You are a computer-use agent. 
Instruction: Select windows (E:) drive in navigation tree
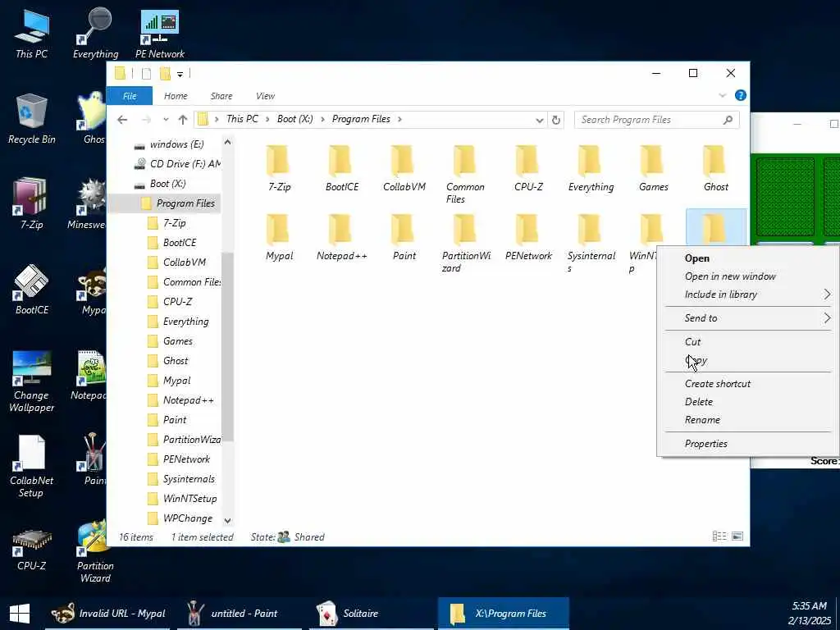(x=177, y=144)
